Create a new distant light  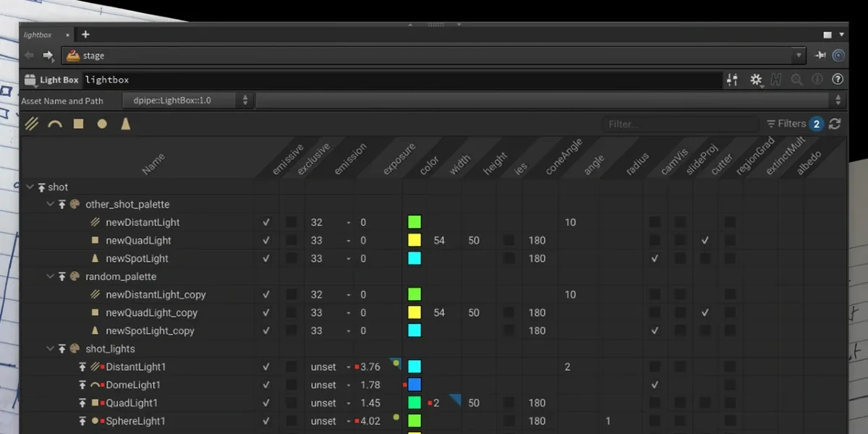32,123
